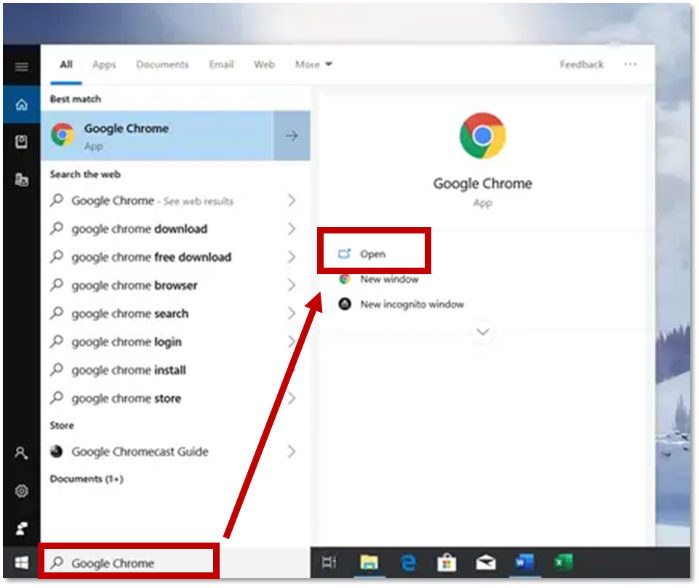Choose New incognito window action

[401, 304]
